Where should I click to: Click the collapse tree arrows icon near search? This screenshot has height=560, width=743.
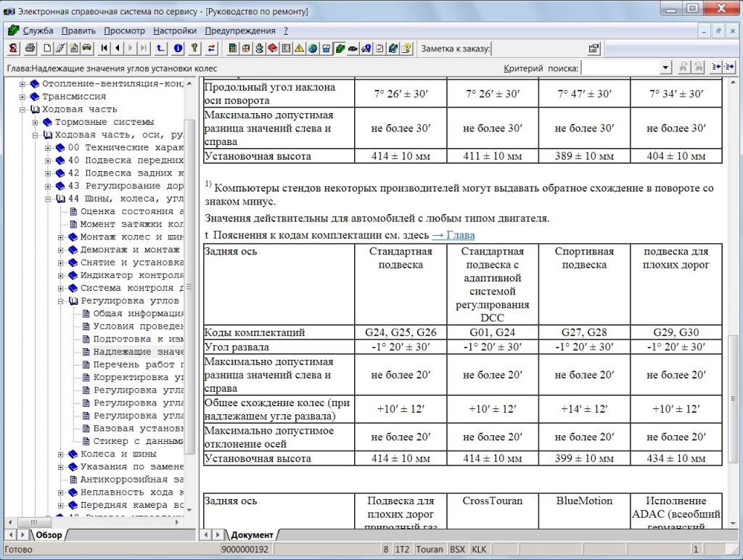[x=716, y=67]
